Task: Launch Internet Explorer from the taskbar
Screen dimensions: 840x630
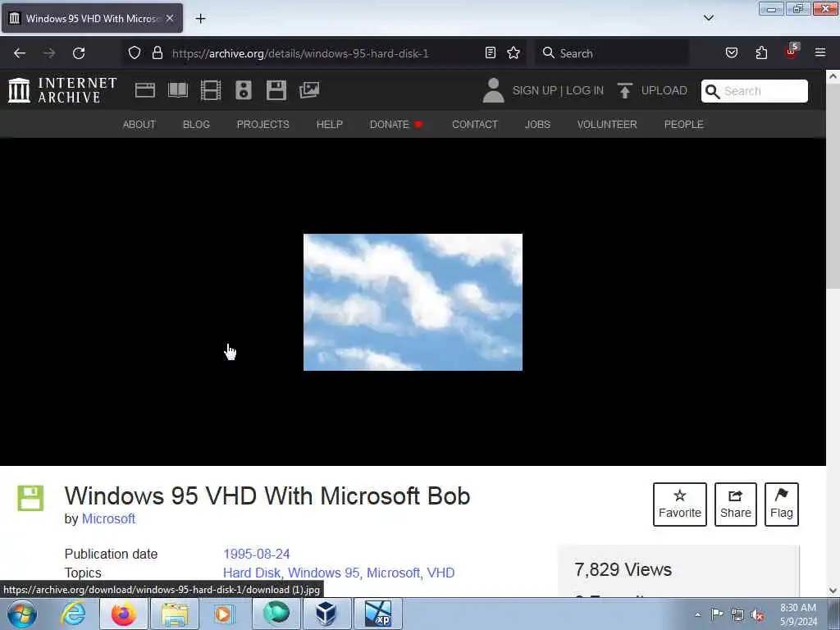Action: pyautogui.click(x=73, y=614)
